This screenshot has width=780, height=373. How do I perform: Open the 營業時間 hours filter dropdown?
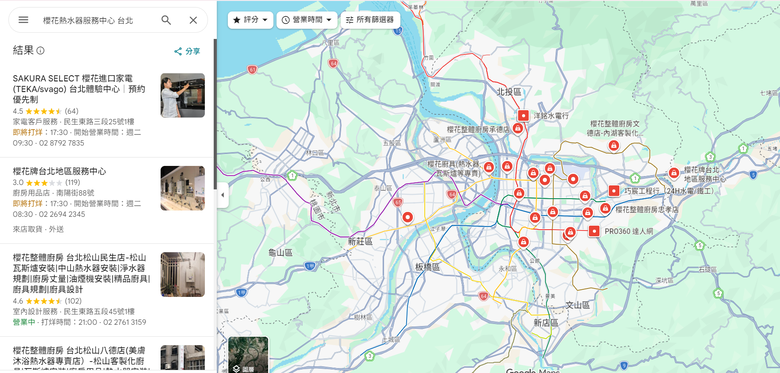point(306,20)
